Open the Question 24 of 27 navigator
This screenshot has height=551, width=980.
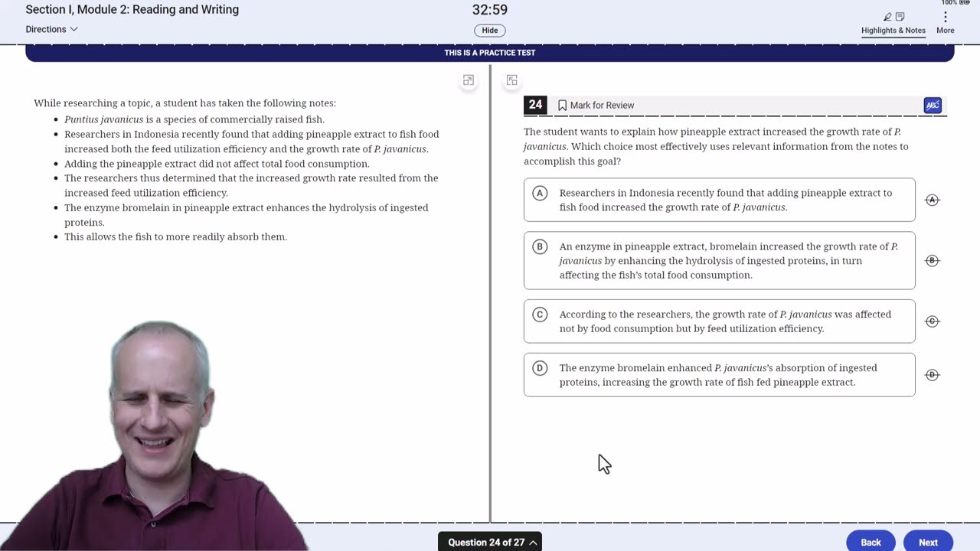490,542
